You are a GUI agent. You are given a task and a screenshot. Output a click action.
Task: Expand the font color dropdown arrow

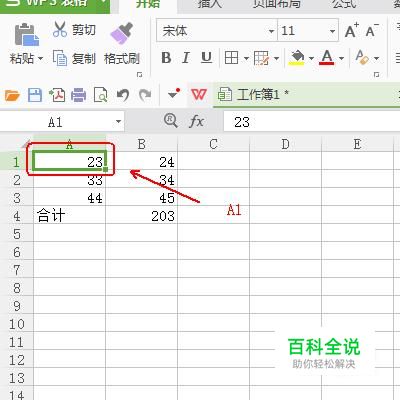tap(341, 58)
